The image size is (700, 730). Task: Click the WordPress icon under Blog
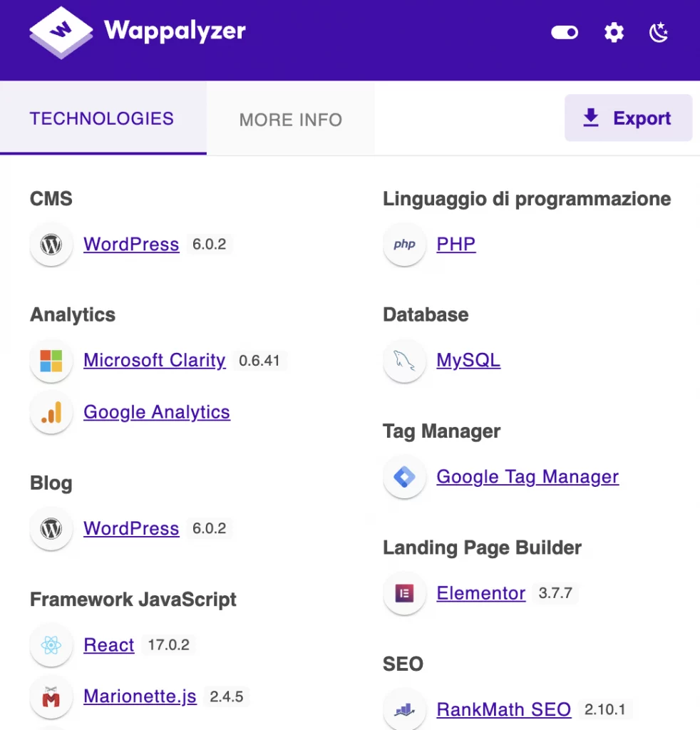51,529
